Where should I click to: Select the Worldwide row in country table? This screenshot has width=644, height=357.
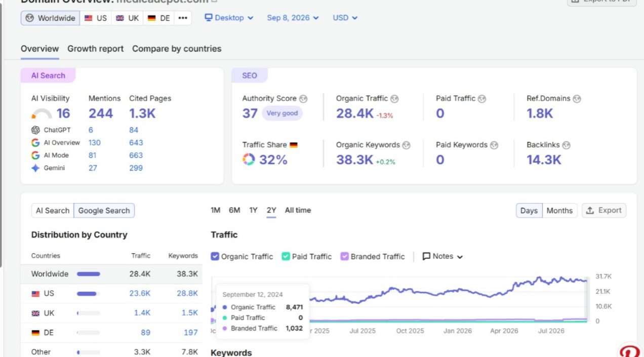coord(111,274)
